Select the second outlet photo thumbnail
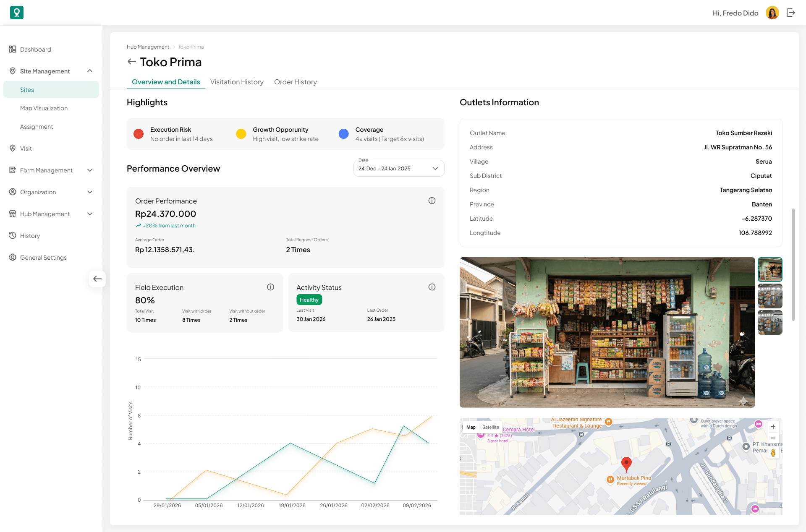The width and height of the screenshot is (806, 532). [770, 296]
